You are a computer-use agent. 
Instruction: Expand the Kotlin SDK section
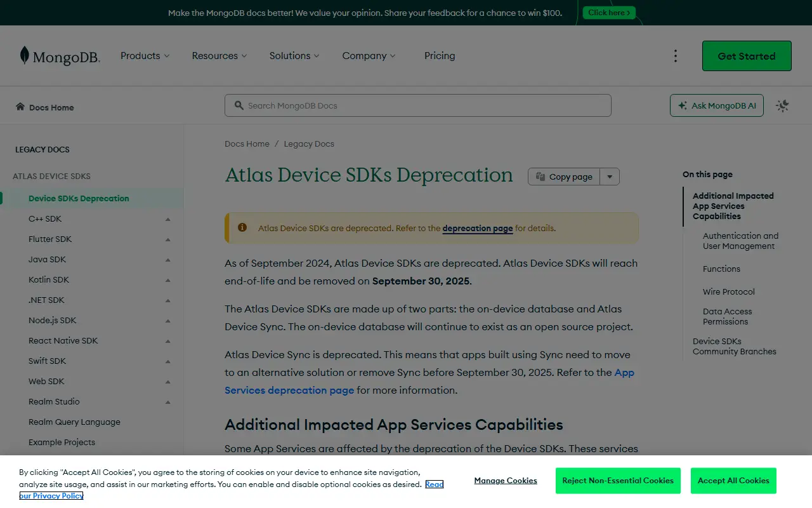coord(168,280)
